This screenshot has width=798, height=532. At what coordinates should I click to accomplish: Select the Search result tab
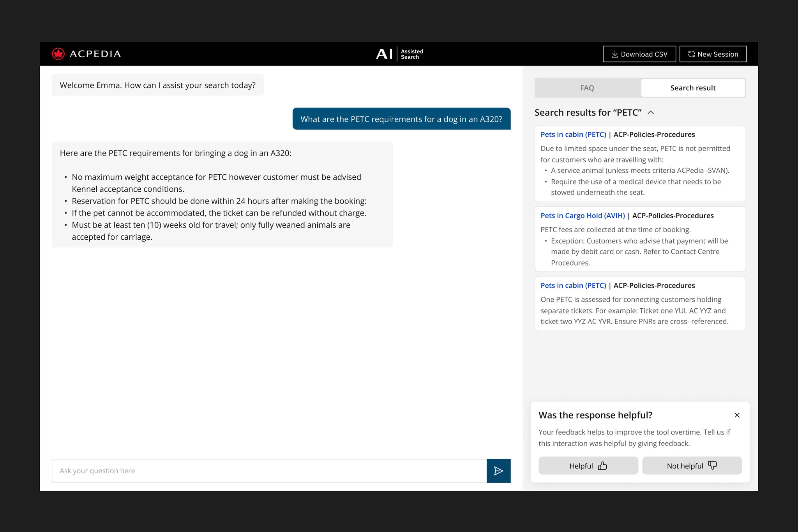pos(693,88)
